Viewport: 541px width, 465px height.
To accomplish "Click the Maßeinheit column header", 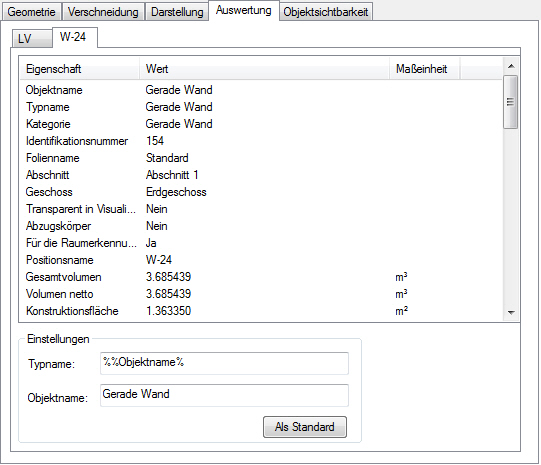I will tap(424, 69).
